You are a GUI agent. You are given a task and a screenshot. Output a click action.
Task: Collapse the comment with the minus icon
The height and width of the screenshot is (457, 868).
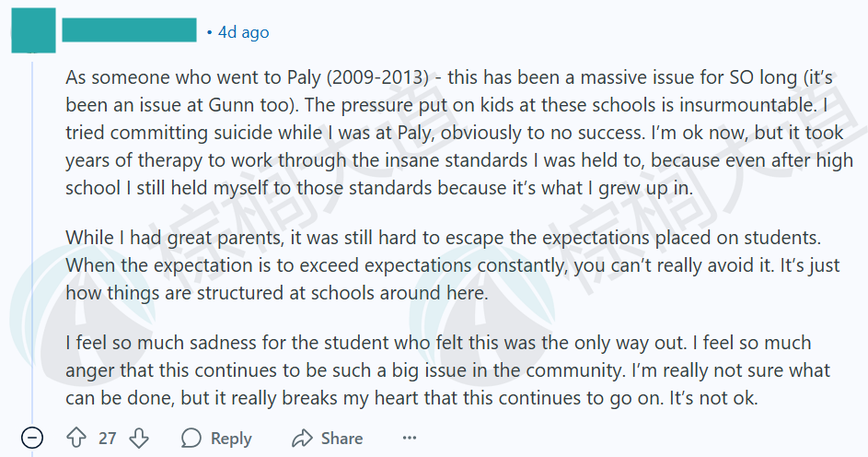click(32, 439)
